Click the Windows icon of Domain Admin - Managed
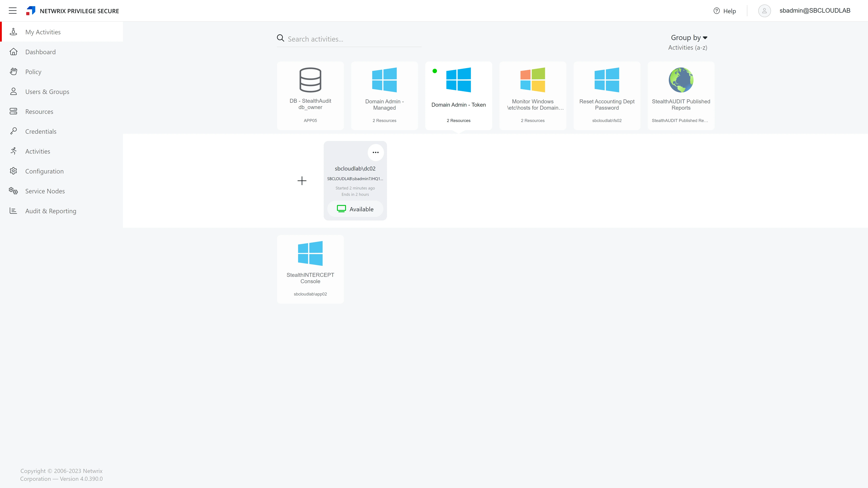 point(384,80)
